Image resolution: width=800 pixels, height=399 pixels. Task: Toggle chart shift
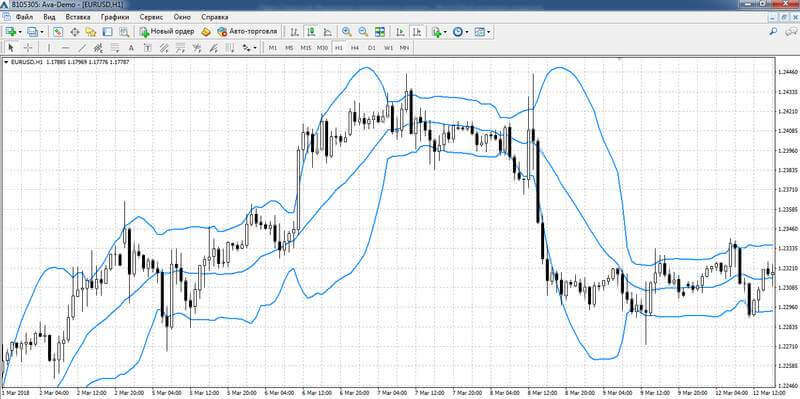click(x=417, y=32)
